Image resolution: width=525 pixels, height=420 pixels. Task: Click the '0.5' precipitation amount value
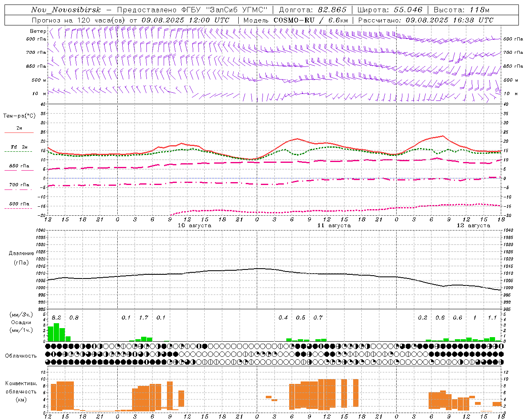(x=301, y=317)
